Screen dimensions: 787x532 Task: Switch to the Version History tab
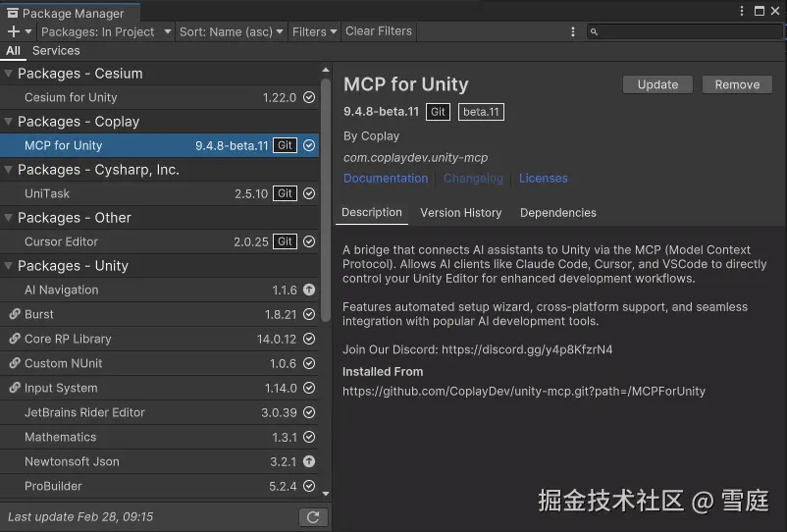click(x=461, y=213)
